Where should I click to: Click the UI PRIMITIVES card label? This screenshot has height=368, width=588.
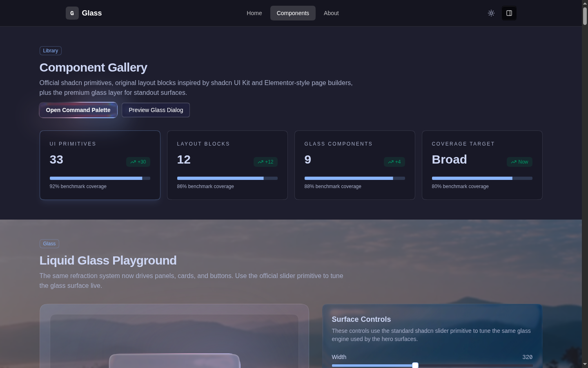(73, 144)
